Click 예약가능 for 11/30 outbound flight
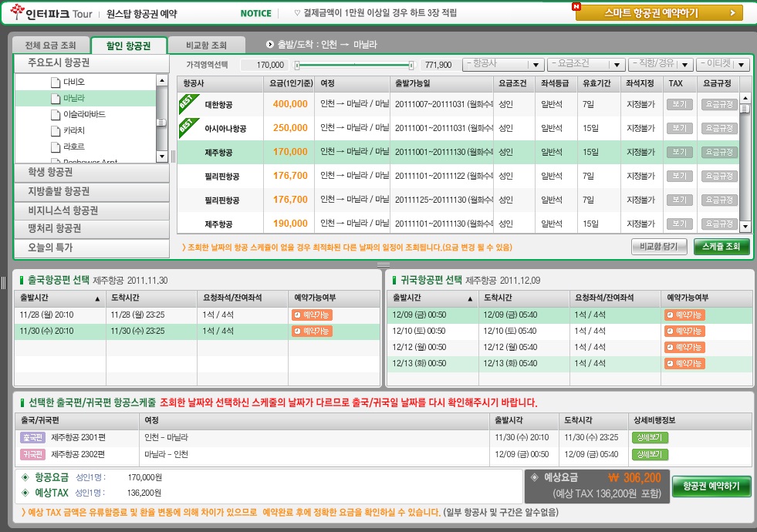757x532 pixels. click(x=312, y=332)
